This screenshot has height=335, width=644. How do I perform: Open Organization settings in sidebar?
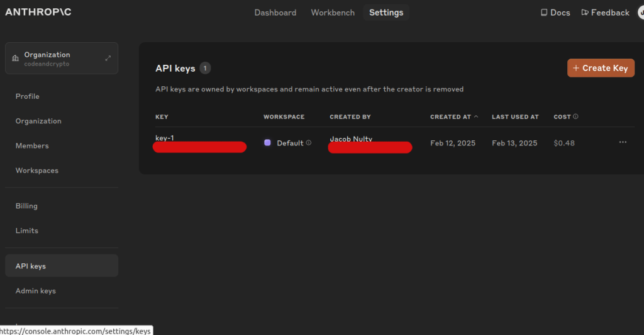point(38,121)
